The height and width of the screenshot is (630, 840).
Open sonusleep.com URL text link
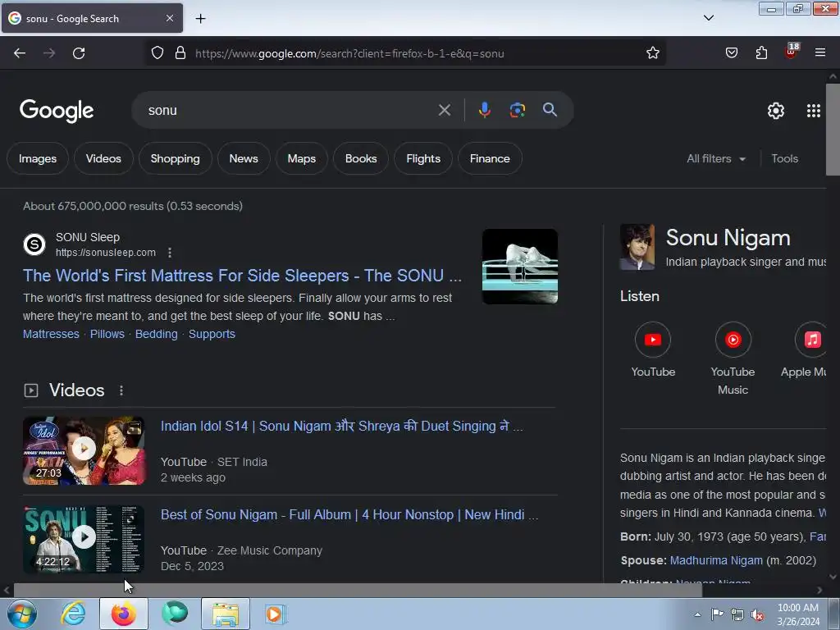click(x=106, y=253)
